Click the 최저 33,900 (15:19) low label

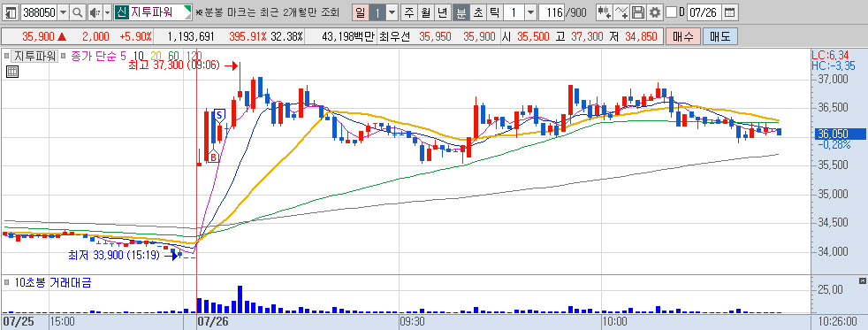coord(113,256)
